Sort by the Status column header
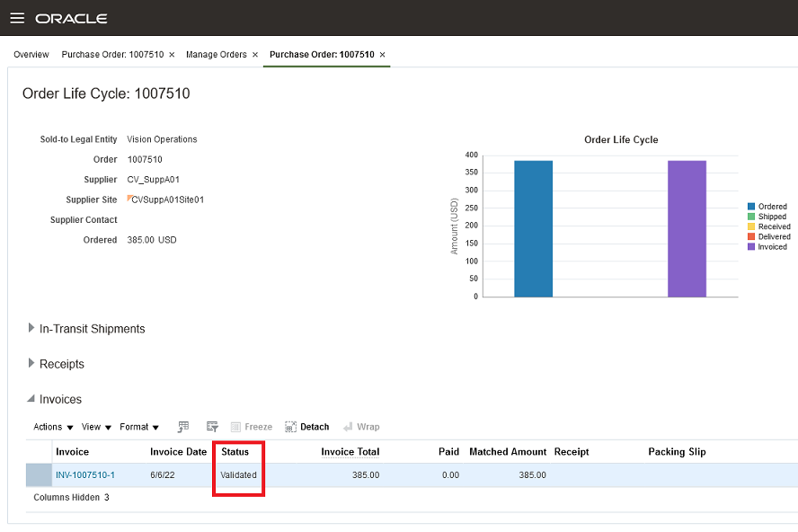Viewport: 798px width, 532px height. click(x=235, y=451)
